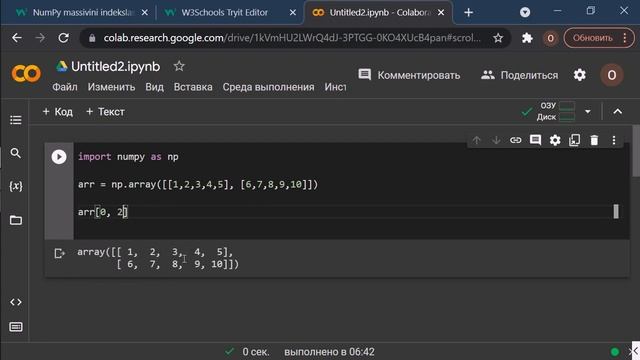The height and width of the screenshot is (360, 640).
Task: Star the Untitled2.ipynb notebook
Action: [179, 66]
